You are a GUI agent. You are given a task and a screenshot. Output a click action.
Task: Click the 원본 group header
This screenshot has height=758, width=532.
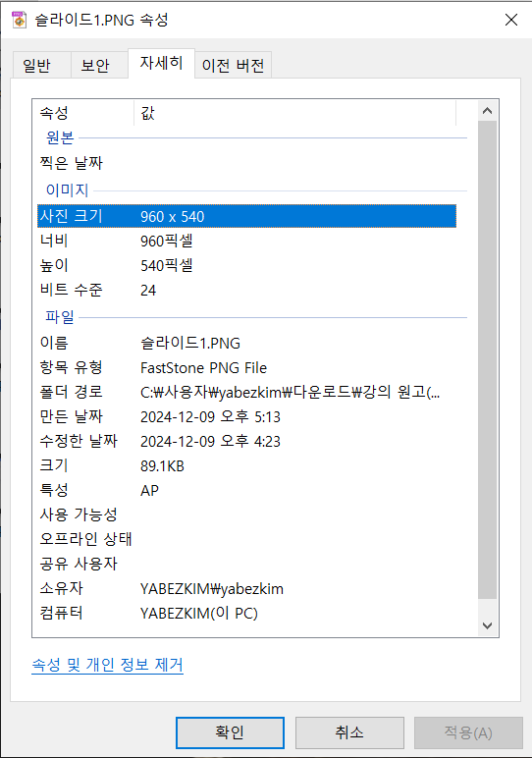click(60, 137)
